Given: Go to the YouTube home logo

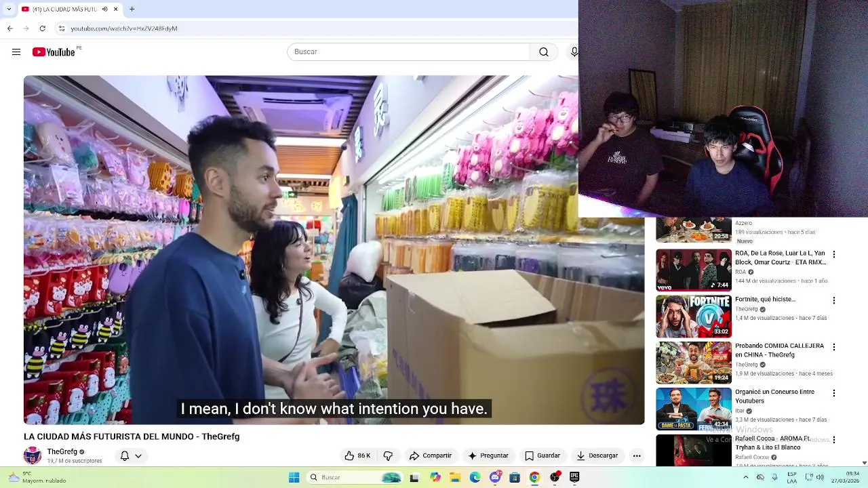Looking at the screenshot, I should click(54, 52).
